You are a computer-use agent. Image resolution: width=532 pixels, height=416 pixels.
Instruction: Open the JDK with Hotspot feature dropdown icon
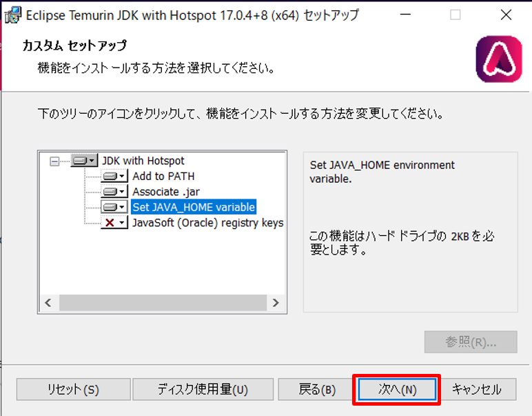pyautogui.click(x=84, y=160)
